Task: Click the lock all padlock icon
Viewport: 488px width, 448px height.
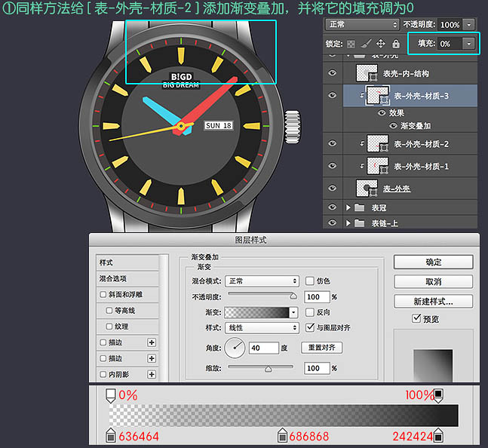Action: pyautogui.click(x=395, y=44)
